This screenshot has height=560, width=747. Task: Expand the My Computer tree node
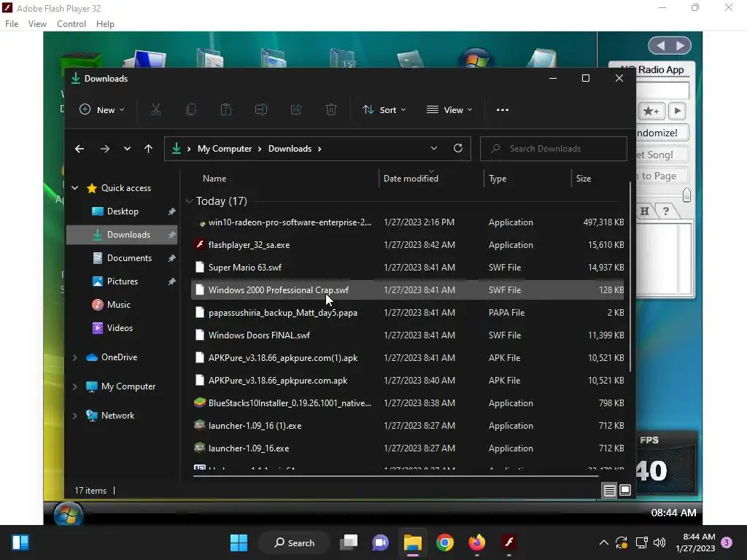click(75, 386)
